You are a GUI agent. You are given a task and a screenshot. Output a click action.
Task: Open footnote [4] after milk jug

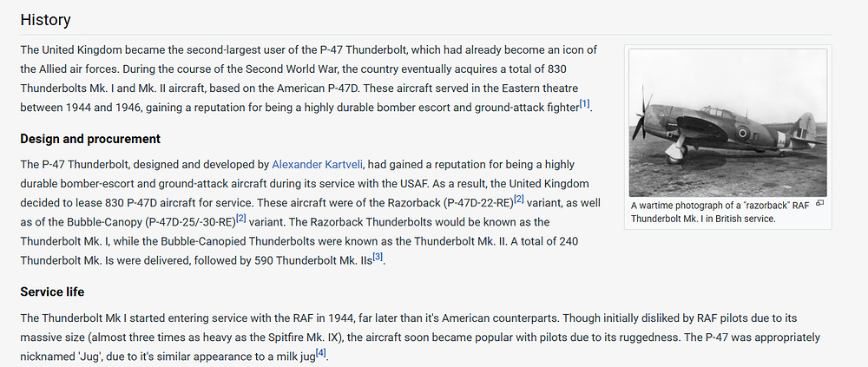(320, 352)
